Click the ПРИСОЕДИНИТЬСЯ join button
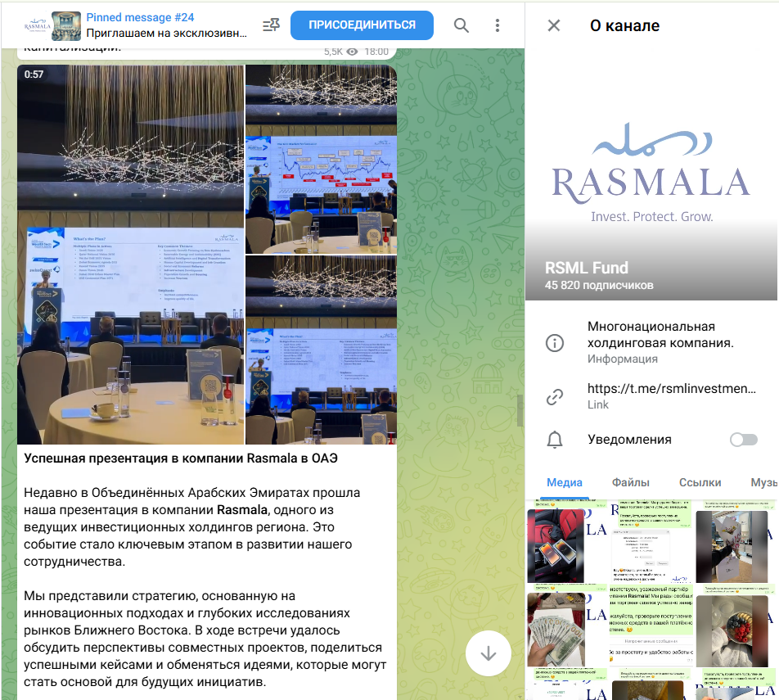779x700 pixels. point(362,25)
